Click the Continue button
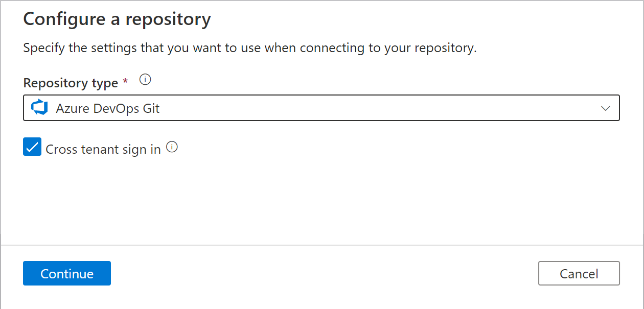This screenshot has height=309, width=644. tap(67, 273)
